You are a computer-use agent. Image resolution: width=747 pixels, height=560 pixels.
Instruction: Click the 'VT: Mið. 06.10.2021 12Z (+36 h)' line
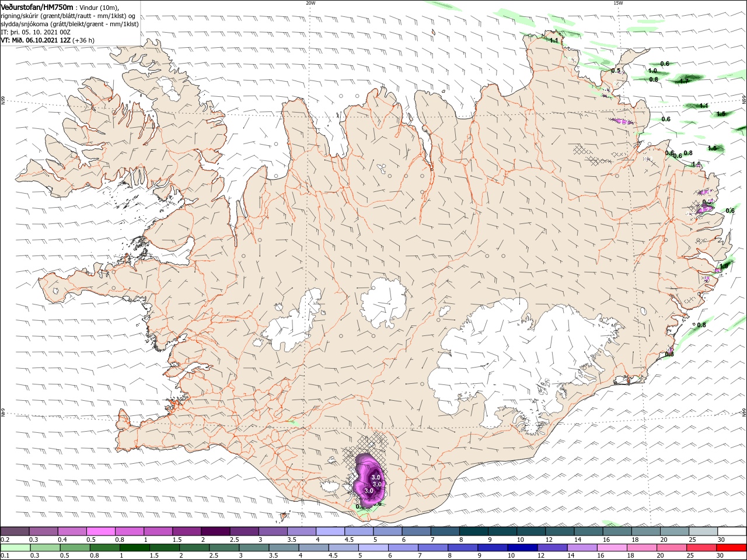click(x=48, y=40)
